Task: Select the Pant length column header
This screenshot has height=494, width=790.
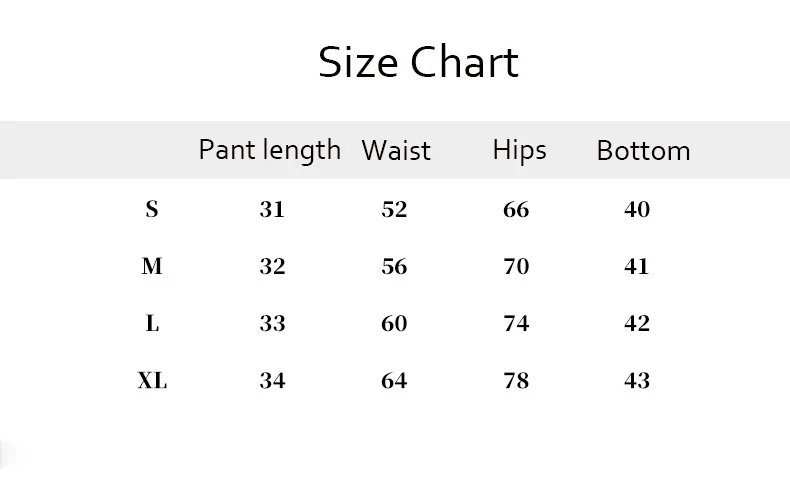Action: [270, 150]
